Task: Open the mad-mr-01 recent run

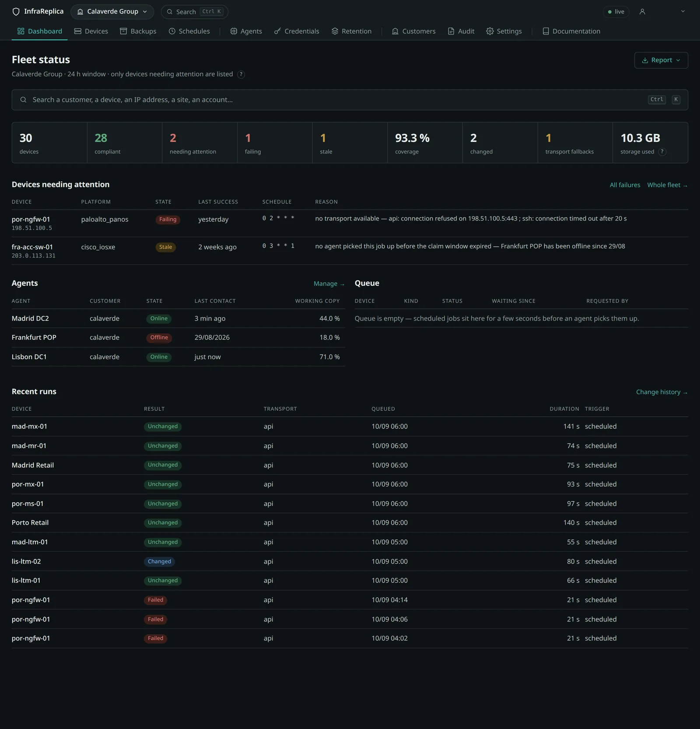Action: click(x=350, y=445)
